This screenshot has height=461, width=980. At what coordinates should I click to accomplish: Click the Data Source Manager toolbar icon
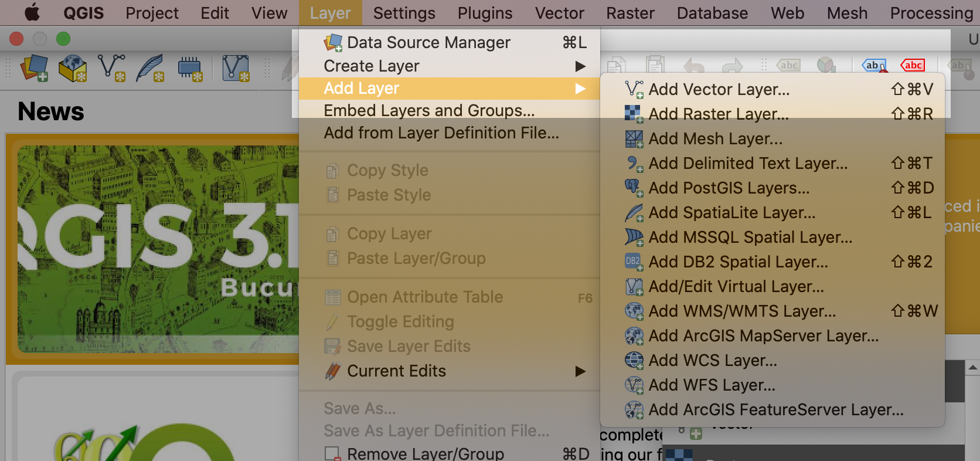pos(35,68)
